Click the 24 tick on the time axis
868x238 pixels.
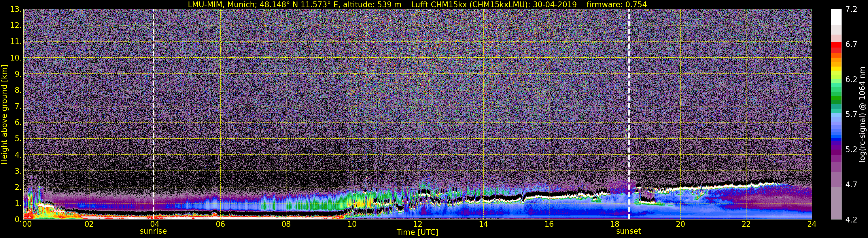[812, 224]
